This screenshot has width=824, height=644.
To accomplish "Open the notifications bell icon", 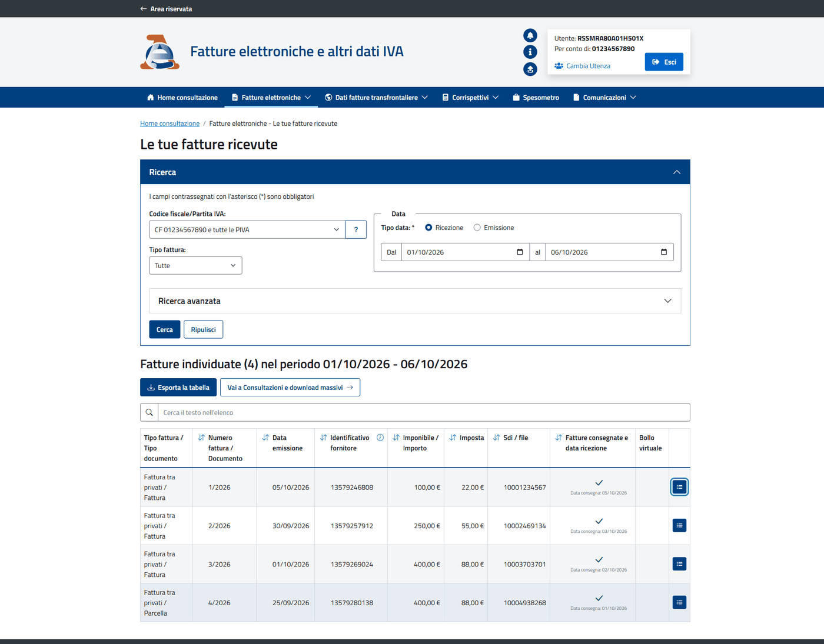I will tap(530, 35).
